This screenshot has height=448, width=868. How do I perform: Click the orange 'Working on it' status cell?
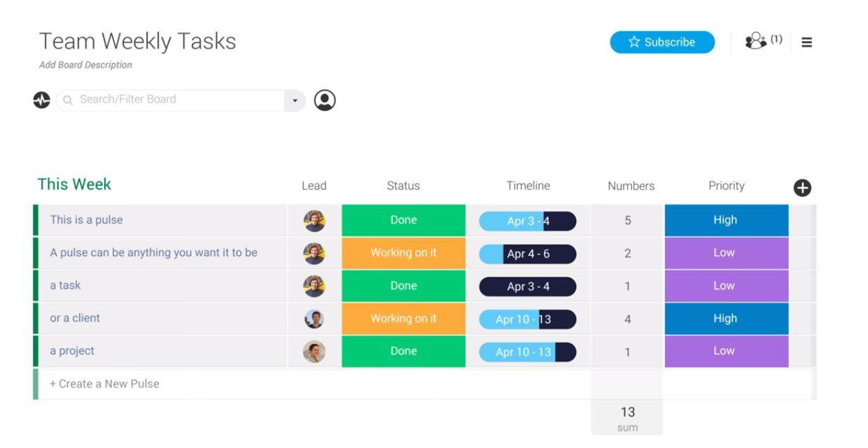[403, 252]
